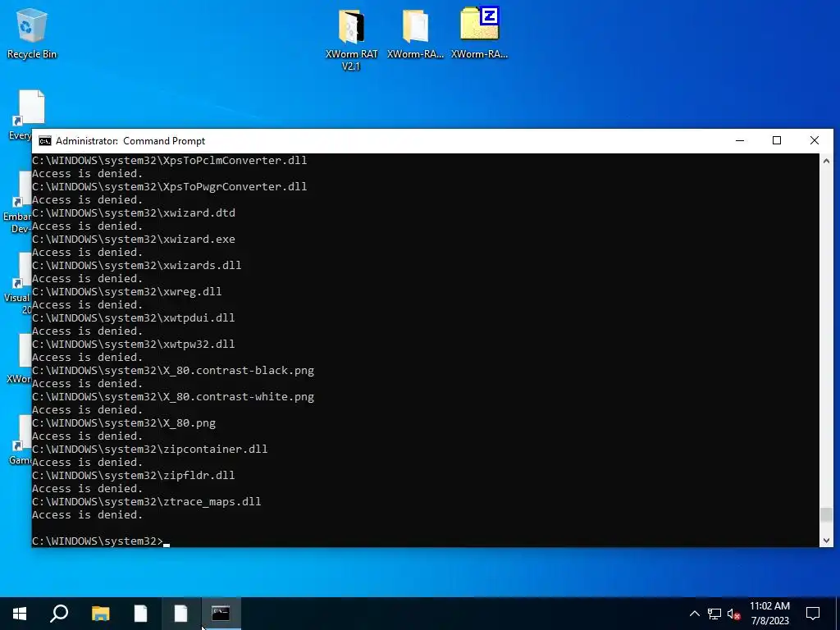Click the C:\WINDOWS\system32> prompt line

pos(101,541)
